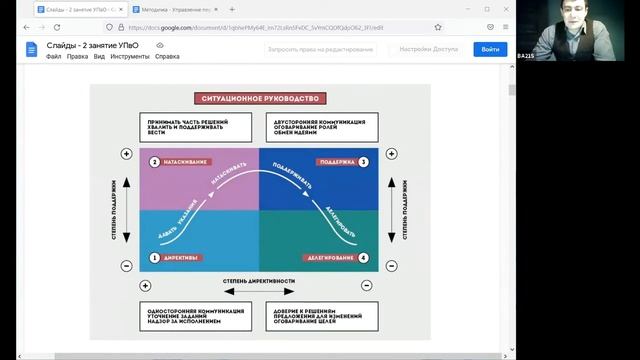
Task: Click the Степень директивности axis label
Action: [x=259, y=281]
